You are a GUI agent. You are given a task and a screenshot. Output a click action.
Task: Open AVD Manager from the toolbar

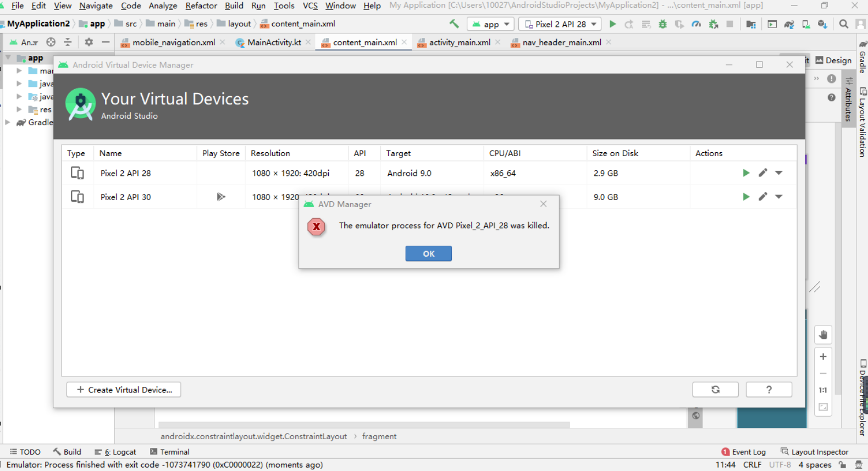[x=806, y=24]
